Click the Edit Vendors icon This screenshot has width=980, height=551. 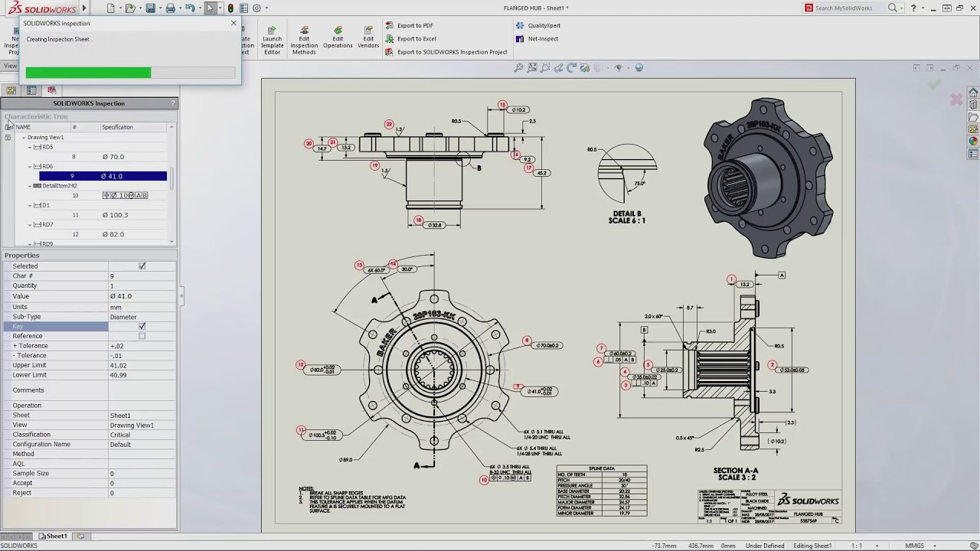tap(367, 38)
